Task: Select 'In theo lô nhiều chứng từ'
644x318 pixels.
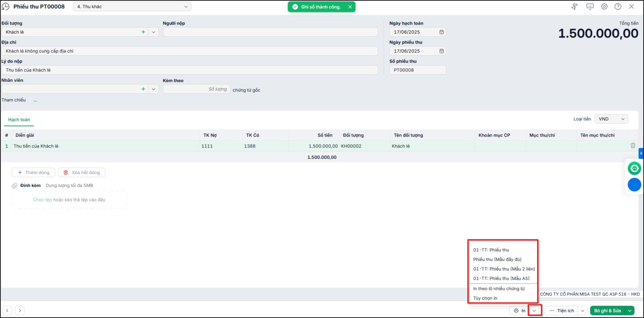Action: click(499, 289)
